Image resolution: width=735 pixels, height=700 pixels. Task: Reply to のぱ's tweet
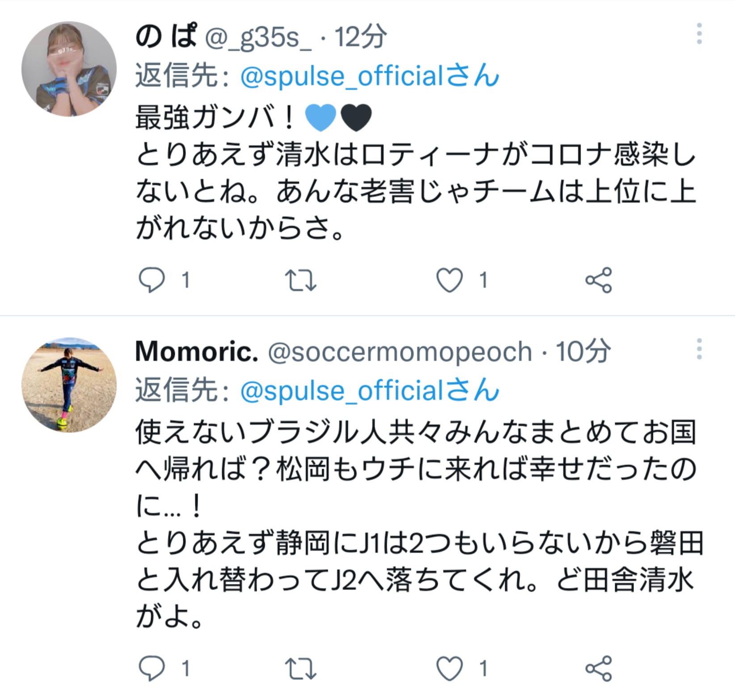152,280
